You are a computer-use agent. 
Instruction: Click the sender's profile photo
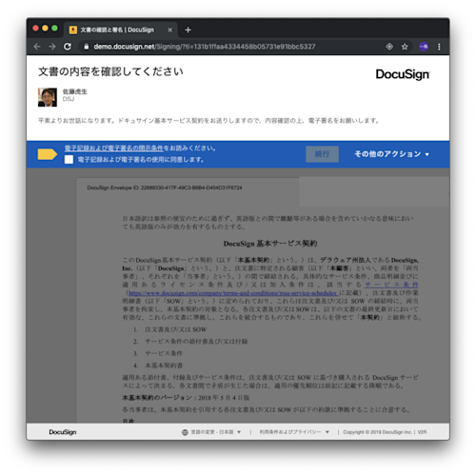click(48, 97)
